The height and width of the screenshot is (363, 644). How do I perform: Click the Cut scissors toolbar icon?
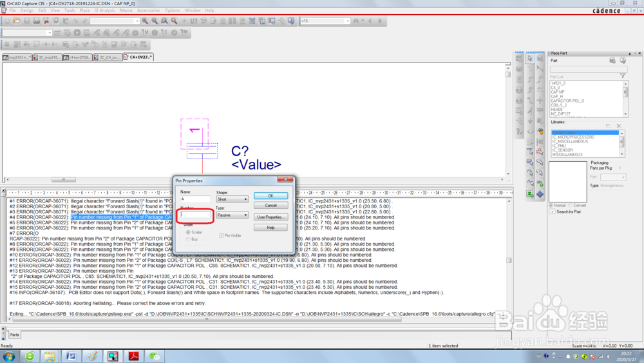point(46,21)
